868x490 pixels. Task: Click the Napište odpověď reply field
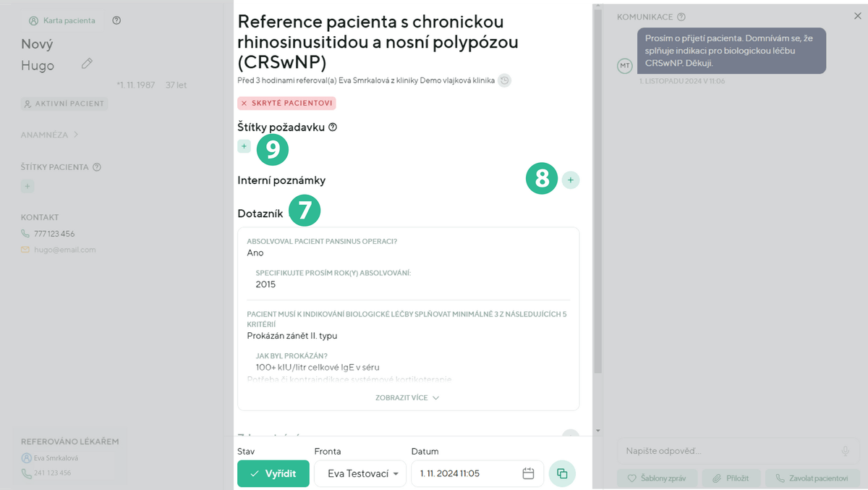[x=727, y=451]
